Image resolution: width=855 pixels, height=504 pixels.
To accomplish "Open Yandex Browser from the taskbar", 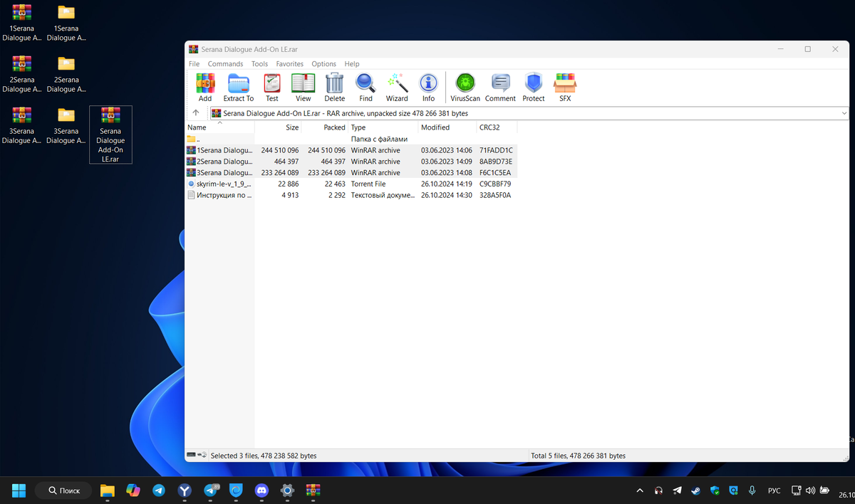I will click(x=185, y=490).
